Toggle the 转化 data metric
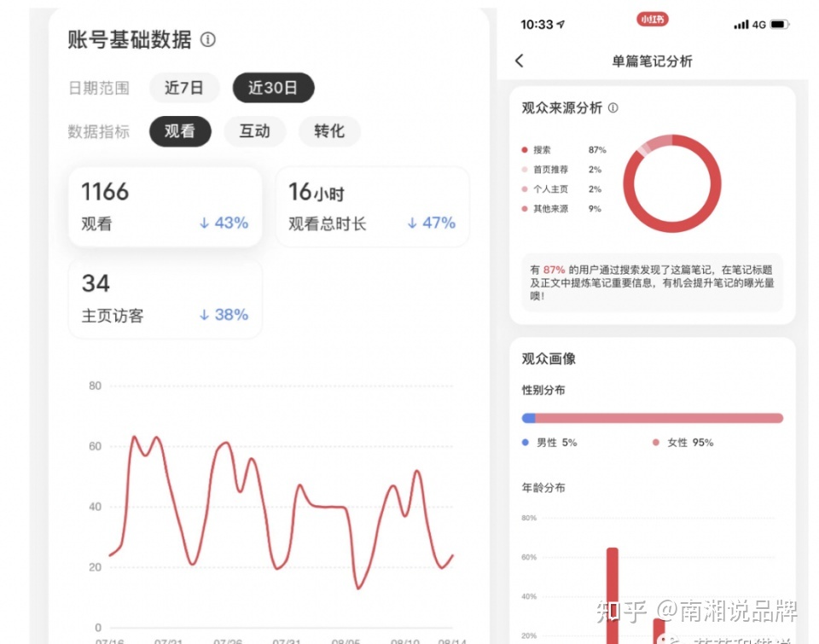Image resolution: width=819 pixels, height=644 pixels. pos(329,131)
